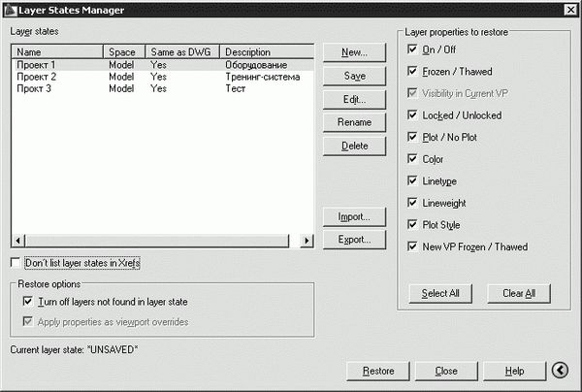
Task: Restore the selected layer state
Action: coord(378,372)
